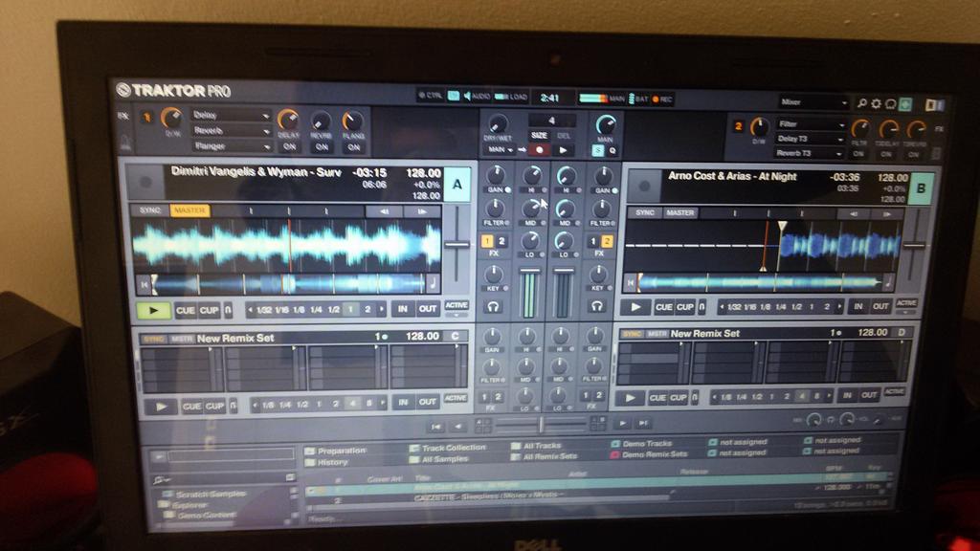
Task: Click Deck A channel volume fader
Action: click(x=528, y=271)
